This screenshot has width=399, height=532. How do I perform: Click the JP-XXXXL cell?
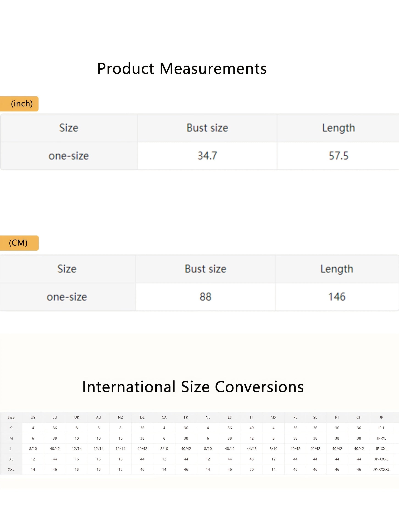point(381,469)
